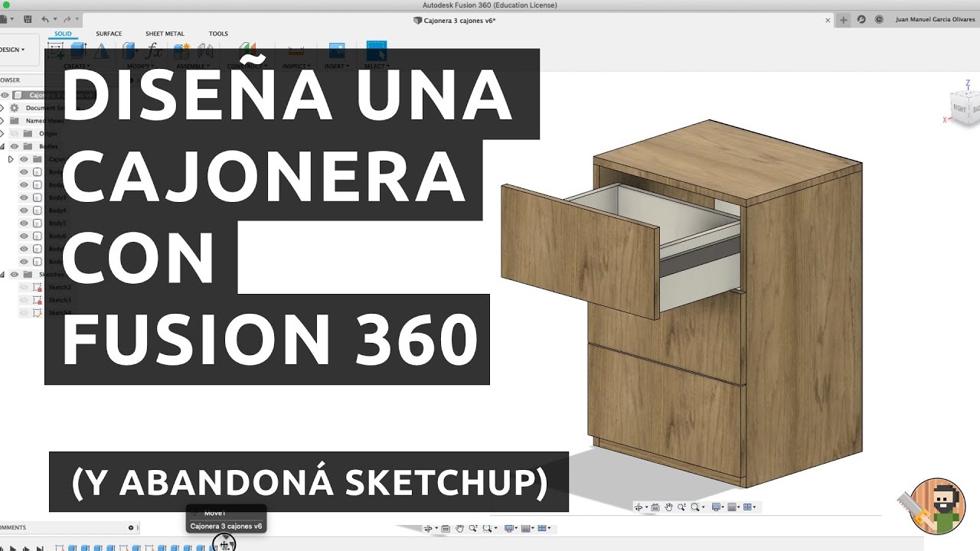Click Pan hand in bottom-center navigation bar
The image size is (980, 551).
point(459,528)
